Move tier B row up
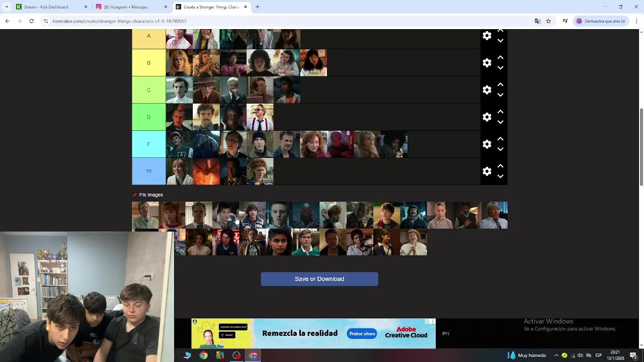The height and width of the screenshot is (362, 644). point(500,58)
